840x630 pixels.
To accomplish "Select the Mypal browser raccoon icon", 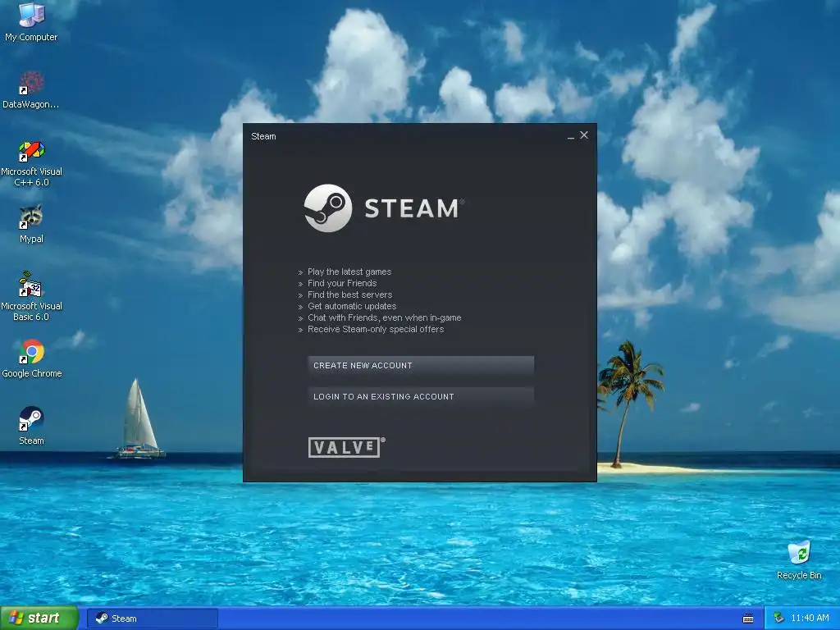I will coord(31,217).
